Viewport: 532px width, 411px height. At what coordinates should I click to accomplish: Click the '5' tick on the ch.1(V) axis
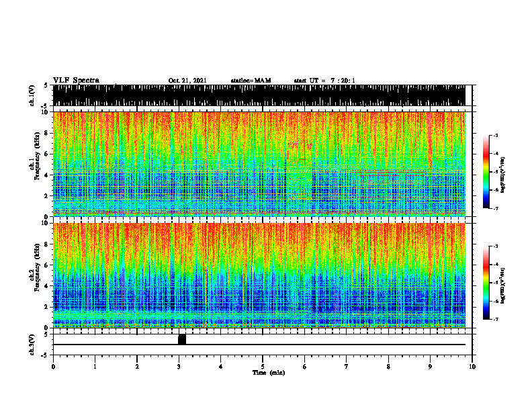(x=46, y=85)
